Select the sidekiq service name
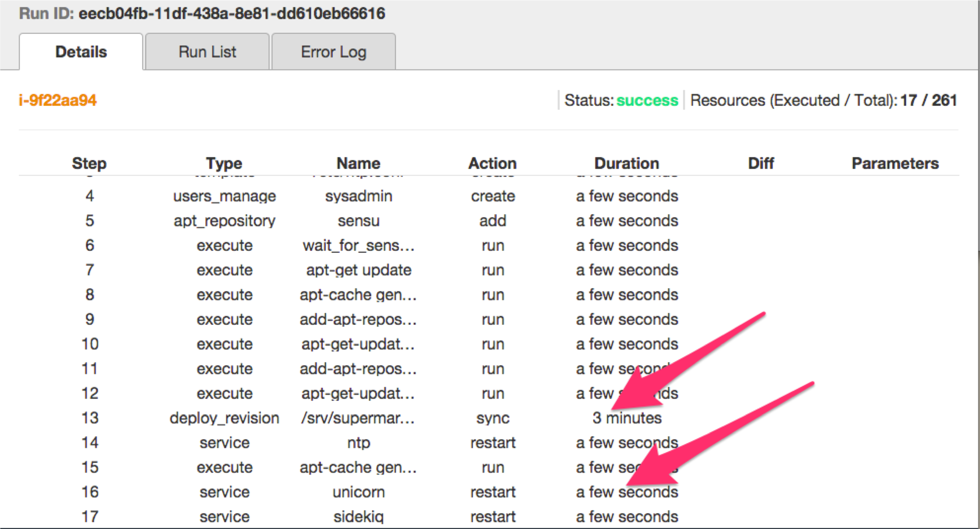Viewport: 980px width, 529px height. point(358,516)
